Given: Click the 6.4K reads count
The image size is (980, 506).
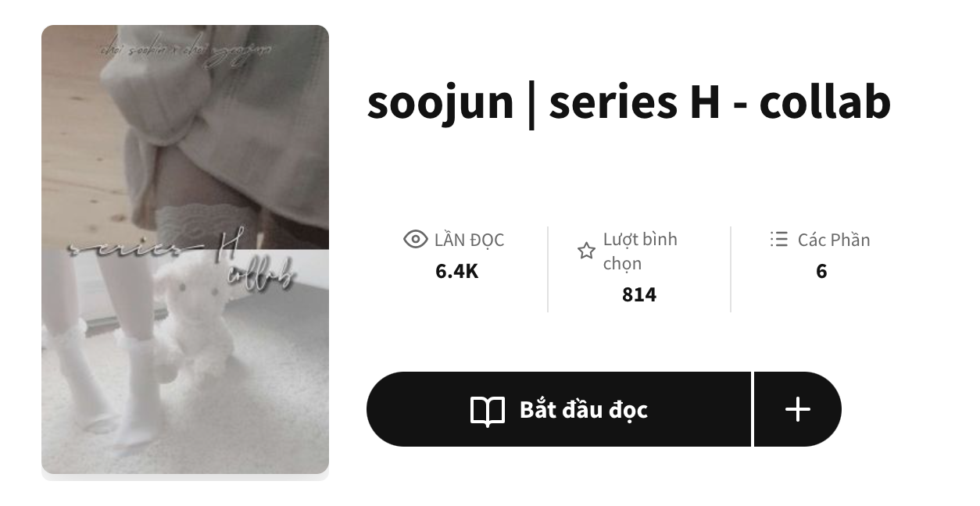Looking at the screenshot, I should 456,272.
